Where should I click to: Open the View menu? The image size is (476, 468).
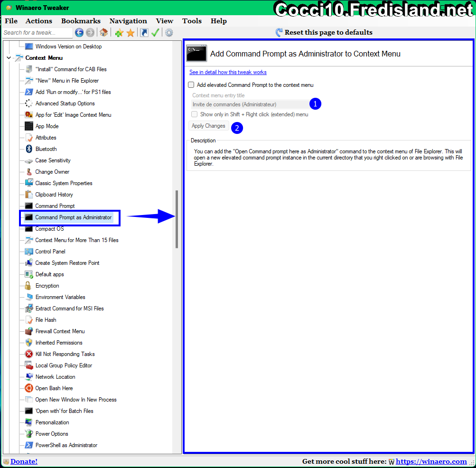pyautogui.click(x=165, y=21)
